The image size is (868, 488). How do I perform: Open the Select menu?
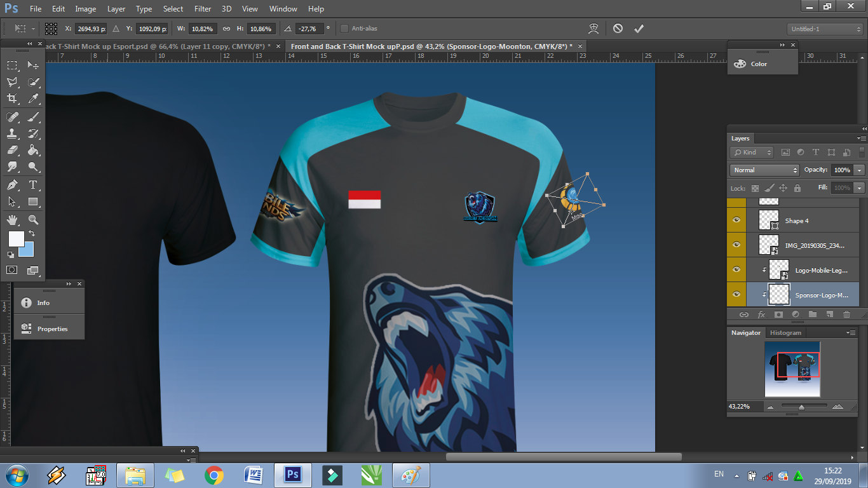point(173,9)
